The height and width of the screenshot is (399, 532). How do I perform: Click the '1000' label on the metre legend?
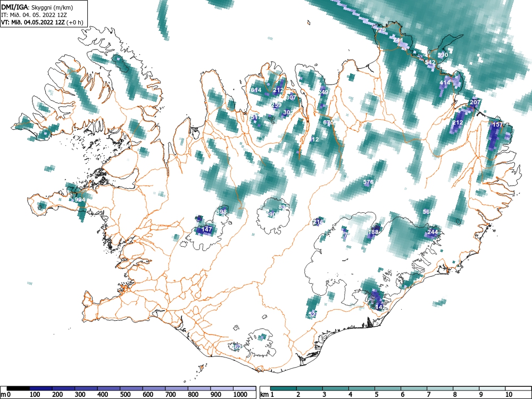[x=240, y=395]
